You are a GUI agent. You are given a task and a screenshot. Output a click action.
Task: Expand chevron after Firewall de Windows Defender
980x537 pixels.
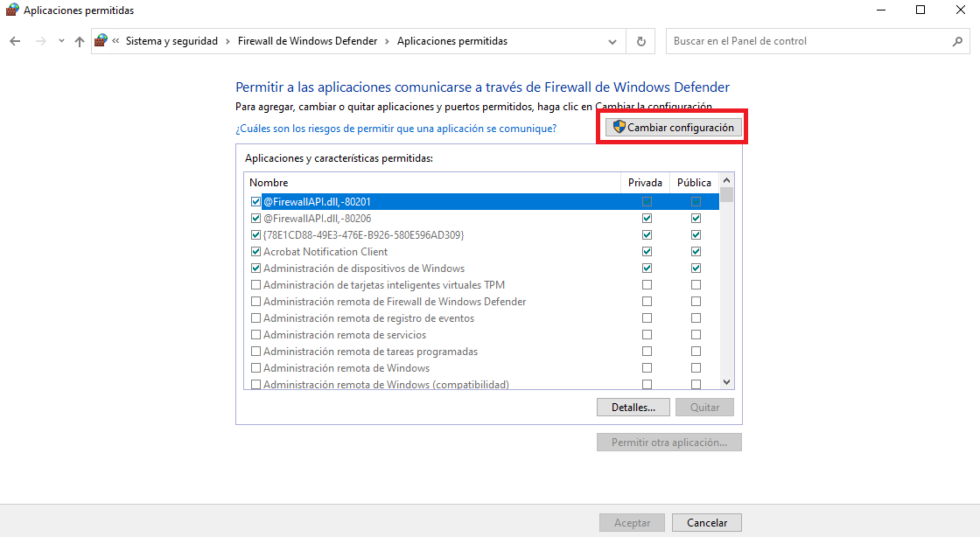[387, 41]
